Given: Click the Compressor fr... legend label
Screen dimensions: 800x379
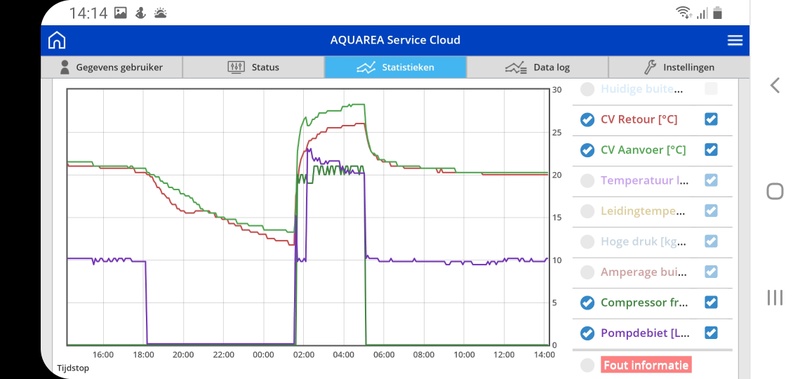Looking at the screenshot, I should pos(644,303).
